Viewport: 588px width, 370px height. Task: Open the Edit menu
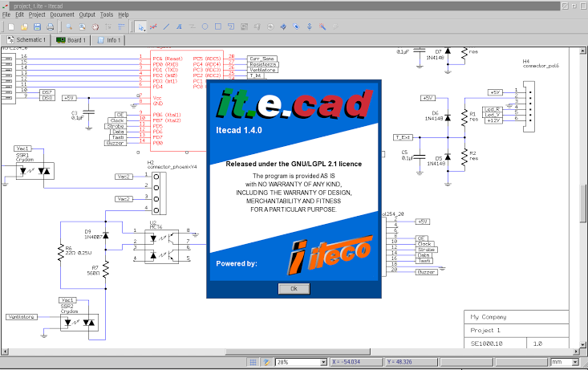[19, 14]
